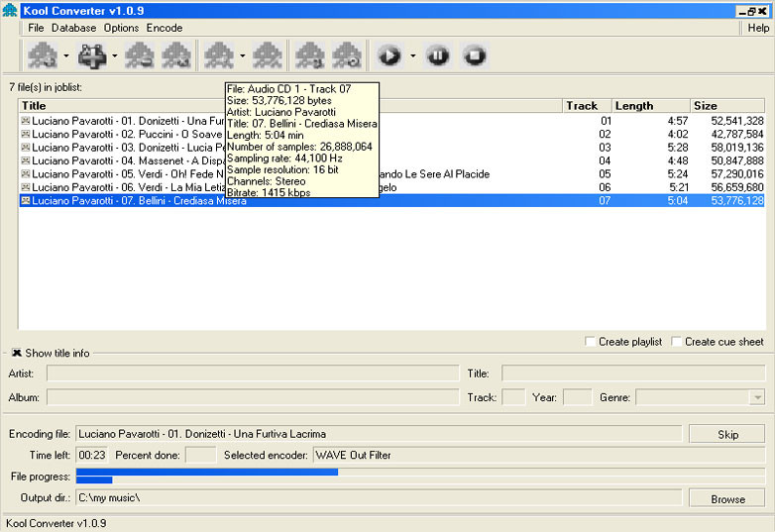Select row 06. Verdi - La Mia Letizia title
This screenshot has height=532, width=775.
point(128,187)
